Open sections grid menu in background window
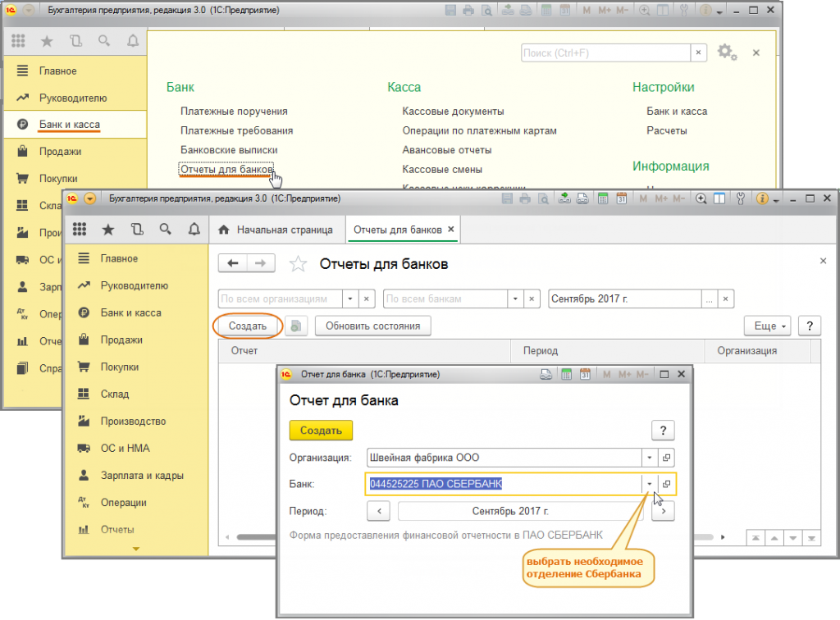 pos(18,41)
